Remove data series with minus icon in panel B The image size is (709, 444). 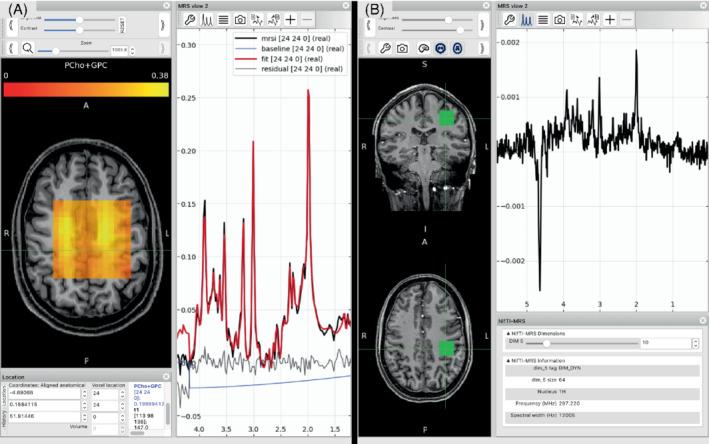click(x=627, y=20)
